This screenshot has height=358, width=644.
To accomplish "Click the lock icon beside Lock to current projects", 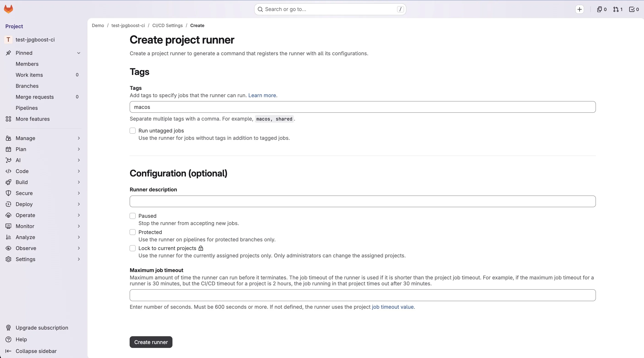I will click(201, 248).
